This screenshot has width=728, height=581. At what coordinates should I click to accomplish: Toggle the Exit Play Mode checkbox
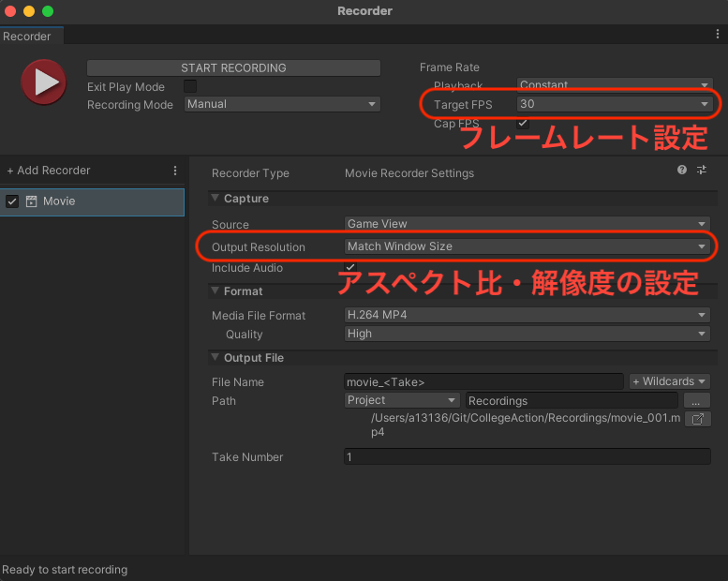point(190,86)
